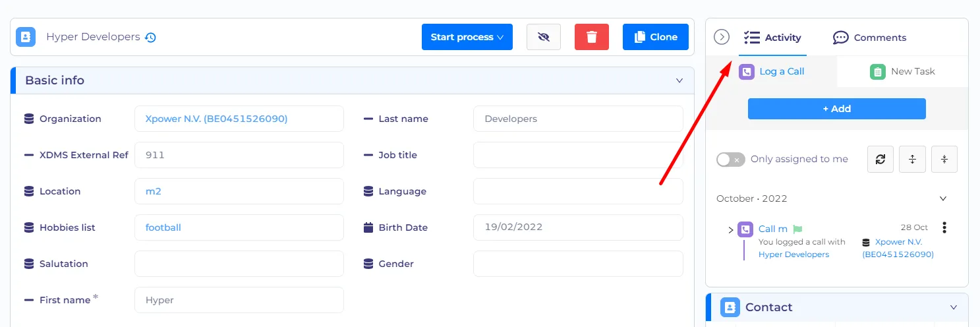This screenshot has width=980, height=327.
Task: Open Hyper Developers link in activity
Action: click(x=794, y=254)
